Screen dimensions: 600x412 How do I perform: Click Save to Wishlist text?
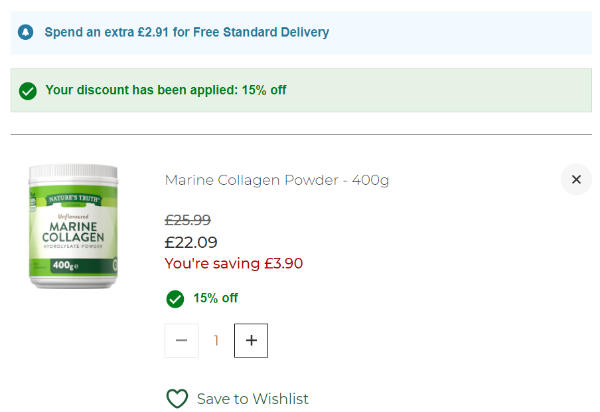252,399
